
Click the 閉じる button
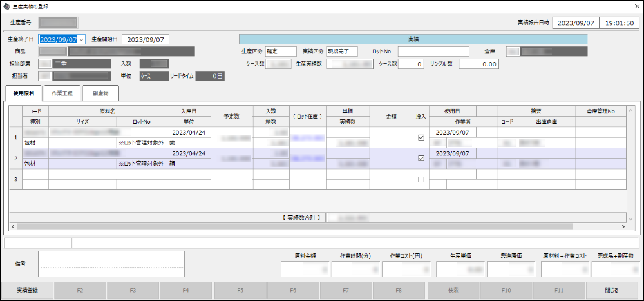coord(612,291)
